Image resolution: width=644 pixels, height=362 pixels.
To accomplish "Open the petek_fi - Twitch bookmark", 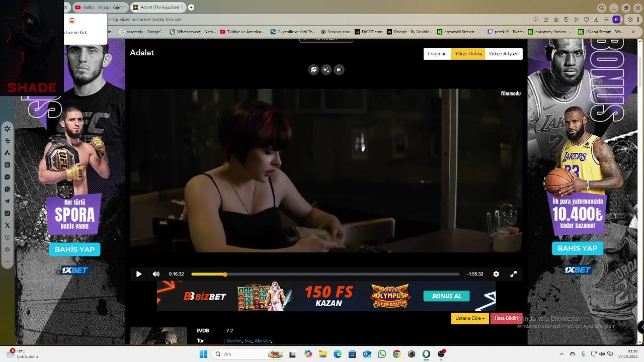I will pyautogui.click(x=506, y=32).
